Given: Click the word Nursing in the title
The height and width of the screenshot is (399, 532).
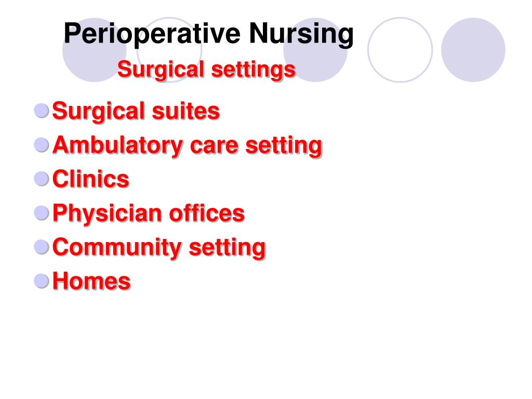Looking at the screenshot, I should 301,34.
